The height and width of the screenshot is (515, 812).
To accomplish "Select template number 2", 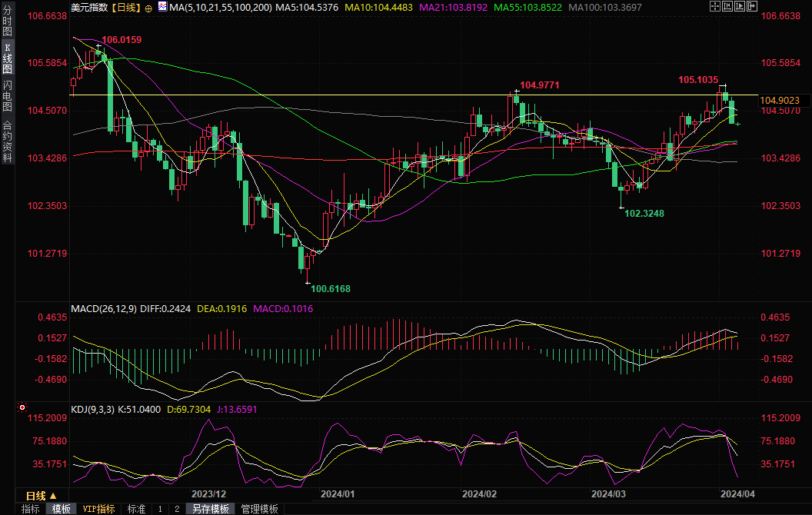I will 176,509.
